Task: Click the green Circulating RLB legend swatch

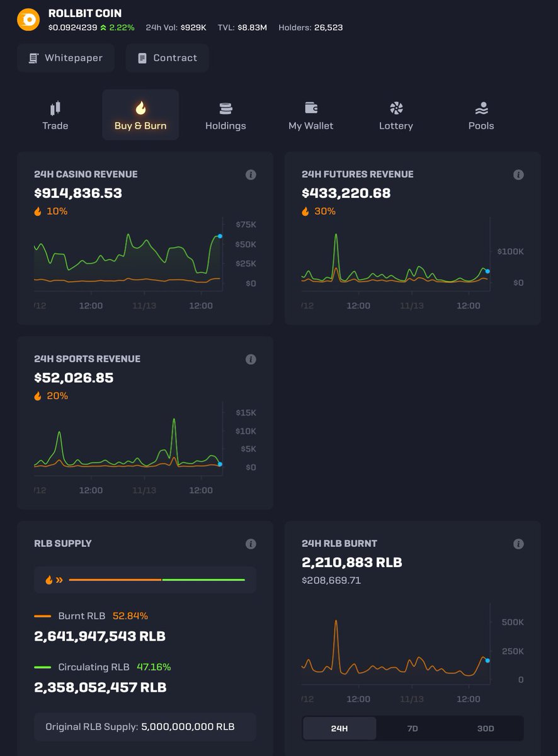Action: point(42,667)
